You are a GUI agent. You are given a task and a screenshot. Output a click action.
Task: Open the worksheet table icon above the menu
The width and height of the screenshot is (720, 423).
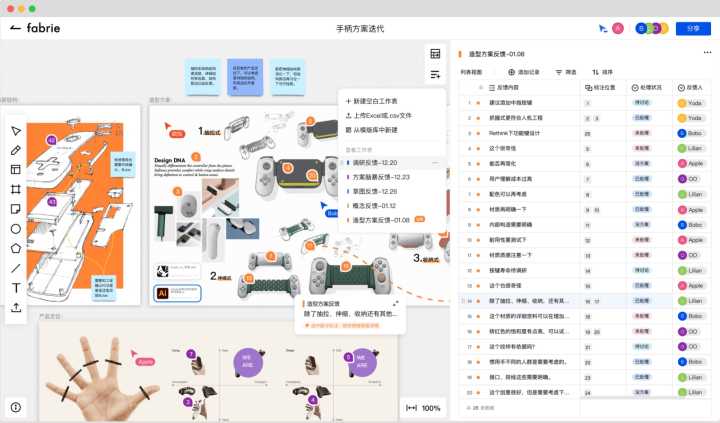[435, 53]
